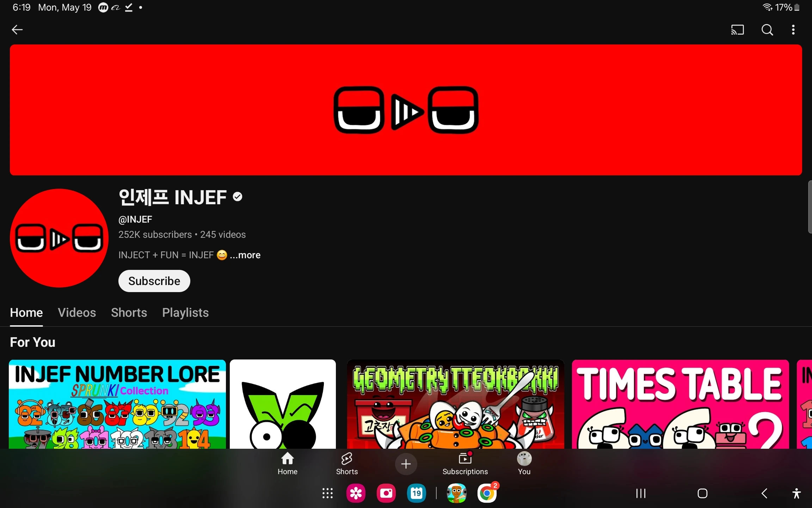Expand channel description with ...more
812x508 pixels.
click(x=245, y=255)
